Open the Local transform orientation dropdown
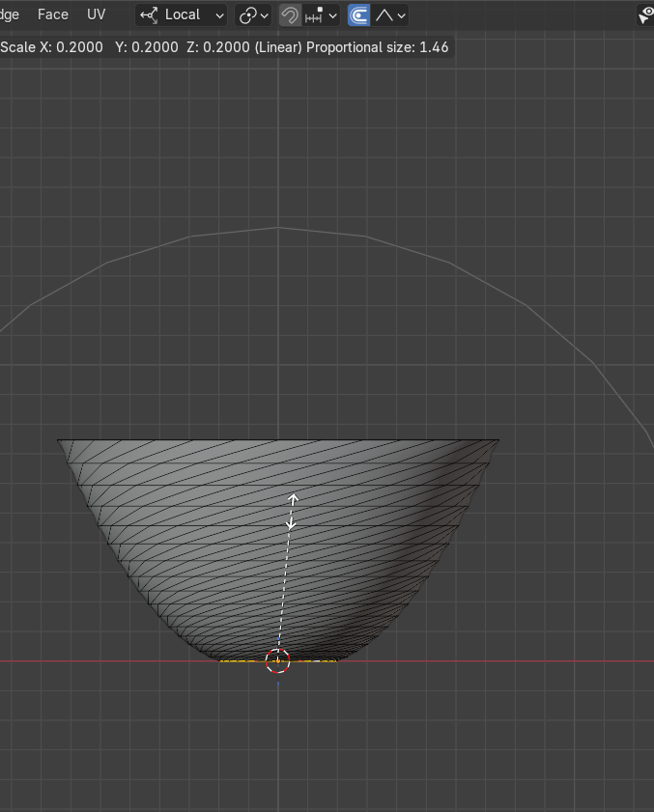 point(182,15)
